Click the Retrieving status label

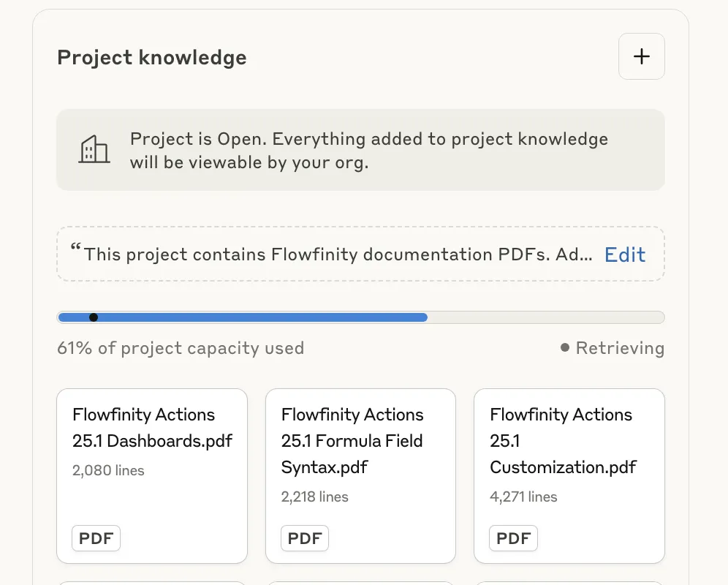point(621,348)
